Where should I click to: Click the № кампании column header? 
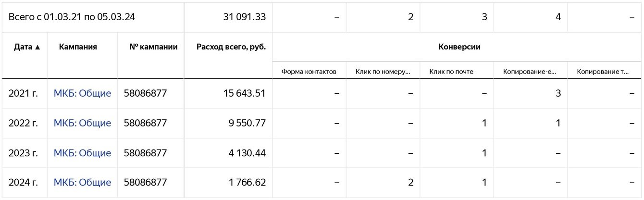(x=153, y=47)
